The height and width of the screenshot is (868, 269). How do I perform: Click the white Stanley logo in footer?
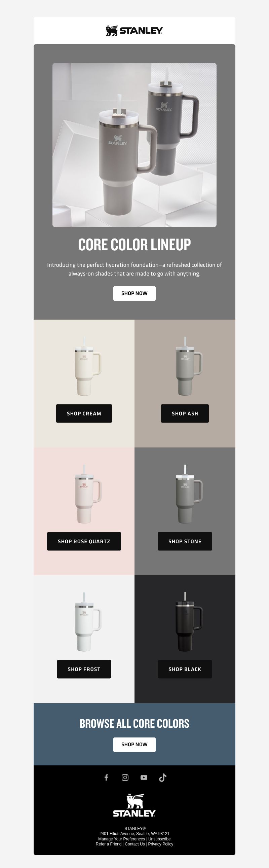(x=134, y=805)
